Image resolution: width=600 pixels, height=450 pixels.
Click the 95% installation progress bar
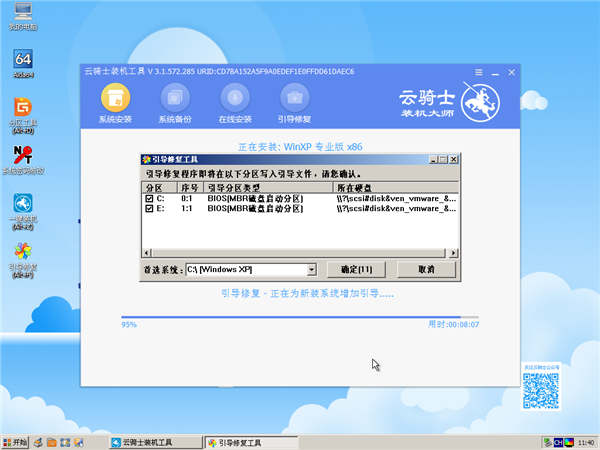coord(300,317)
